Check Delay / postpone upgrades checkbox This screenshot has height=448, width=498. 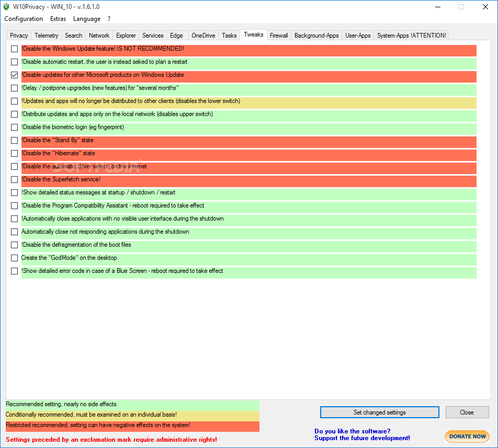(x=14, y=88)
